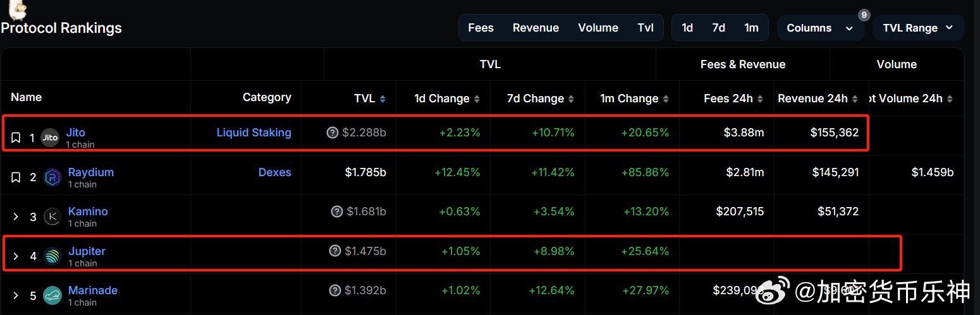Screen dimensions: 980x315
Task: Toggle the bookmark for Jito
Action: click(16, 138)
